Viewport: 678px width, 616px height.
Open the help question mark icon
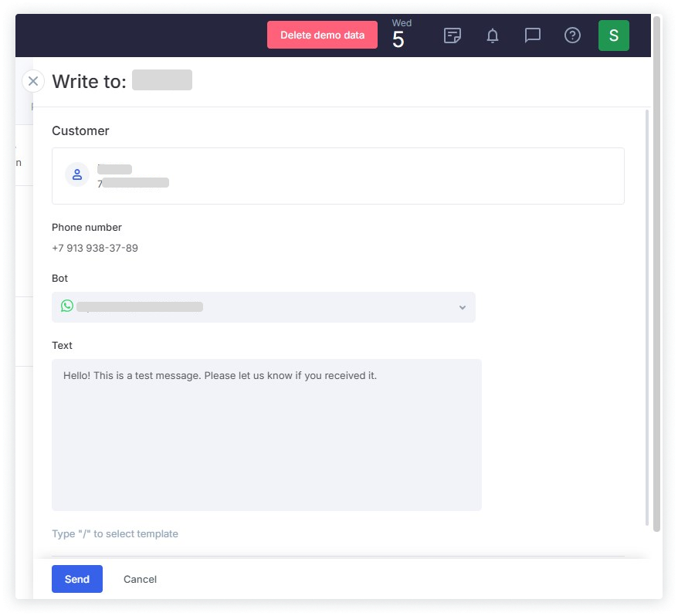point(572,36)
